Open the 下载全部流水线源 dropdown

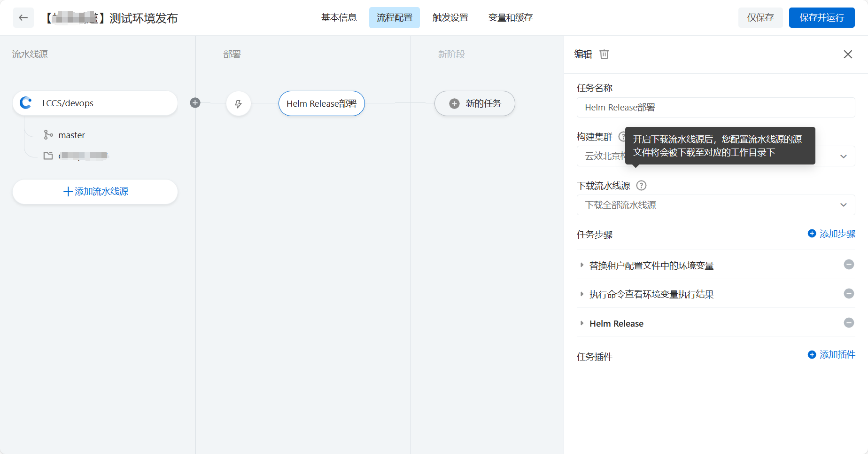click(716, 205)
